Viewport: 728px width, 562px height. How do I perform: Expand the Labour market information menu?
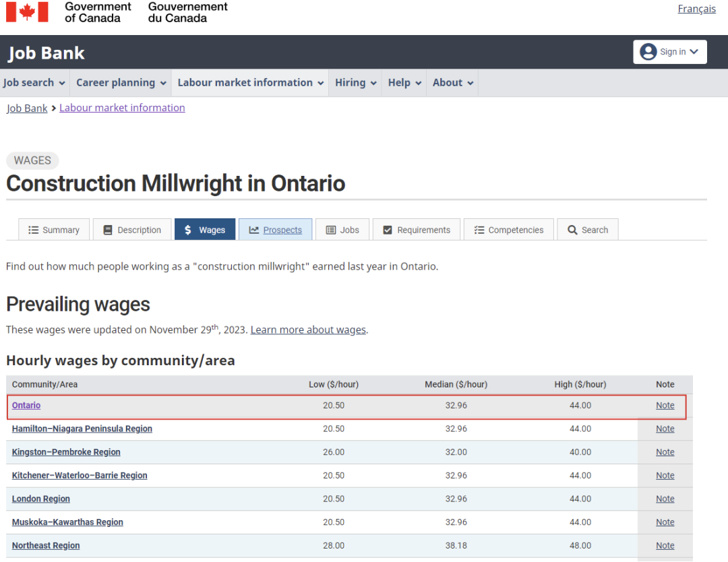(x=250, y=83)
